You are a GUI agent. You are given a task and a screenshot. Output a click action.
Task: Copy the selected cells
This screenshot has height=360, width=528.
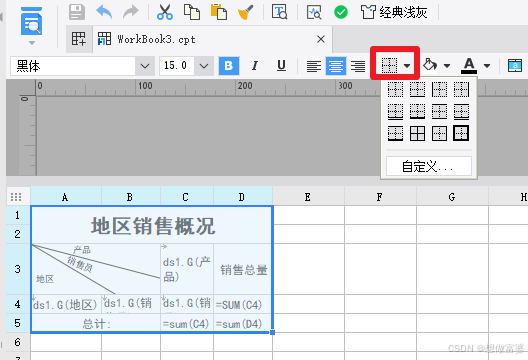pyautogui.click(x=192, y=12)
